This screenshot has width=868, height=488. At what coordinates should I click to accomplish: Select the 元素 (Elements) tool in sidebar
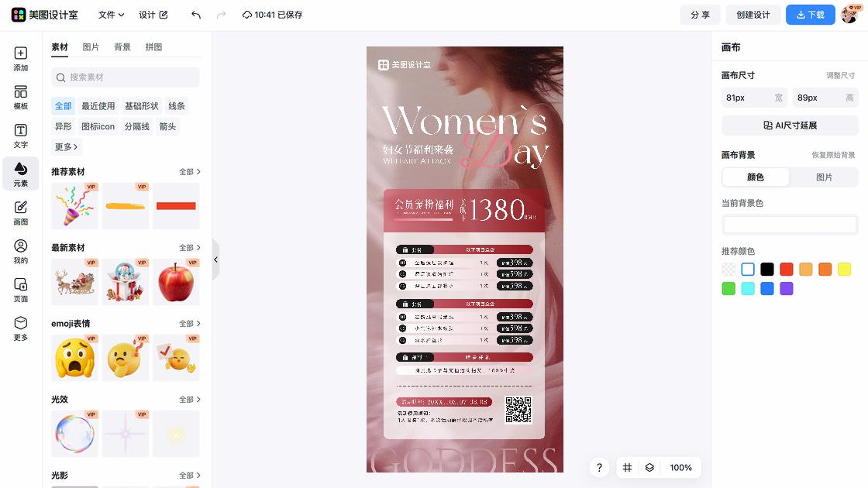[x=21, y=174]
